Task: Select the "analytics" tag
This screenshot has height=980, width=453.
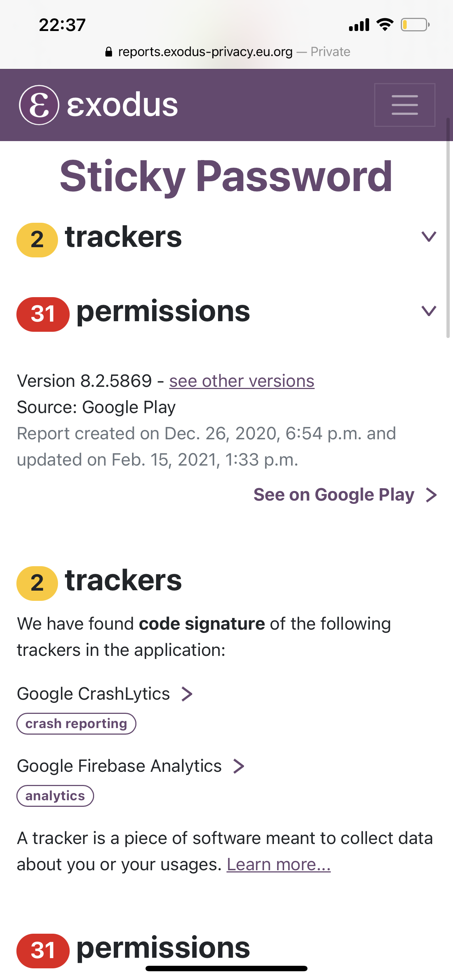Action: pos(55,796)
